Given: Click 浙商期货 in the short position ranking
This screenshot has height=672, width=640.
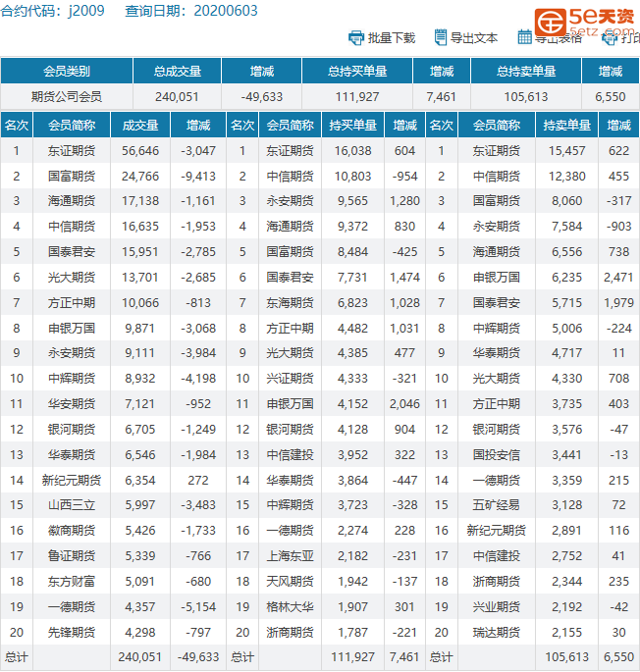Looking at the screenshot, I should click(497, 581).
